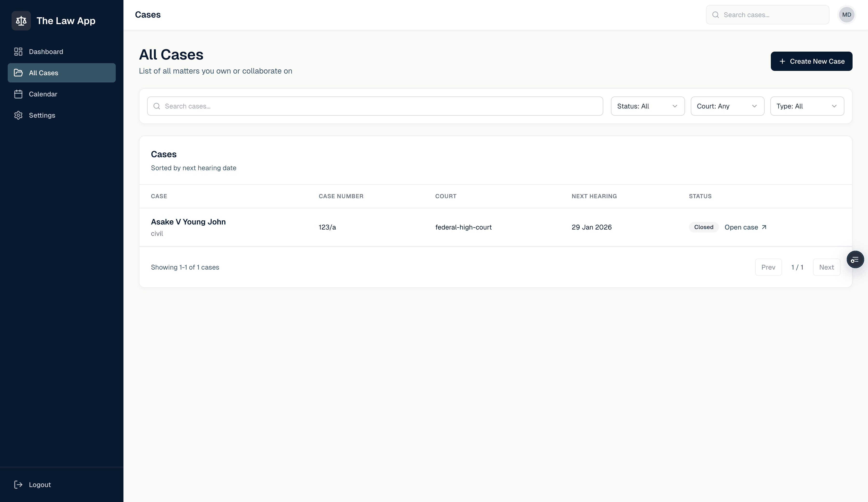Open the Calendar menu item
Viewport: 868px width, 502px height.
[x=43, y=94]
